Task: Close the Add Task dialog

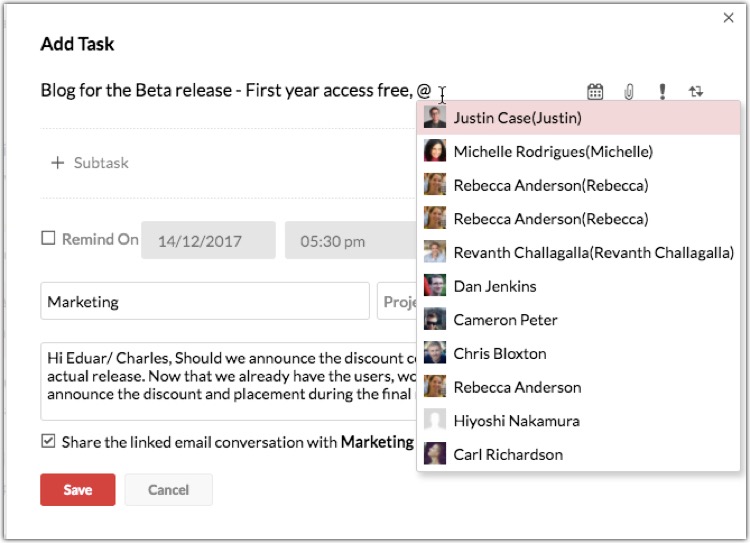Action: click(728, 17)
